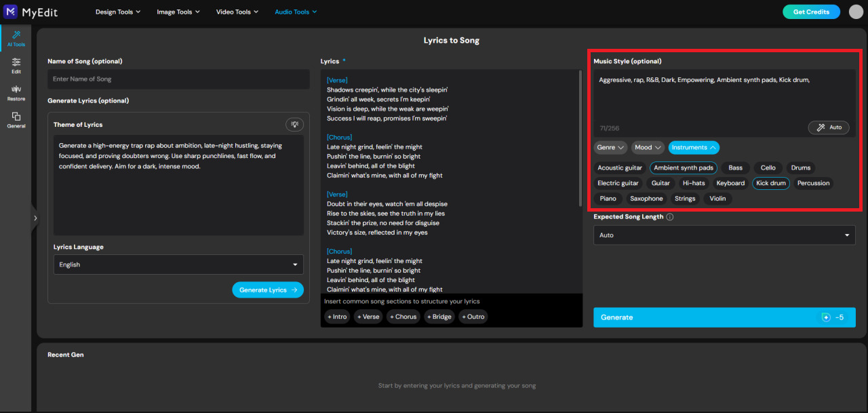
Task: Toggle the Keyboard instrument tag
Action: pos(730,183)
